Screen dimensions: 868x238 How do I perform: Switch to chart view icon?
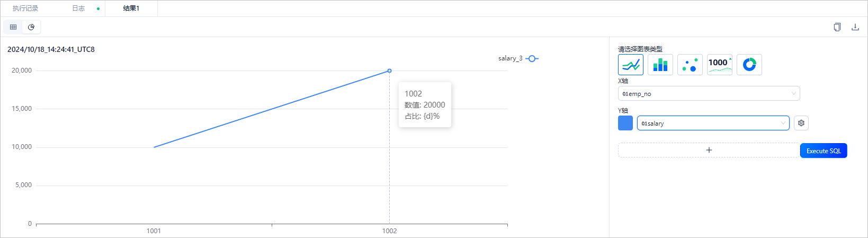[31, 27]
